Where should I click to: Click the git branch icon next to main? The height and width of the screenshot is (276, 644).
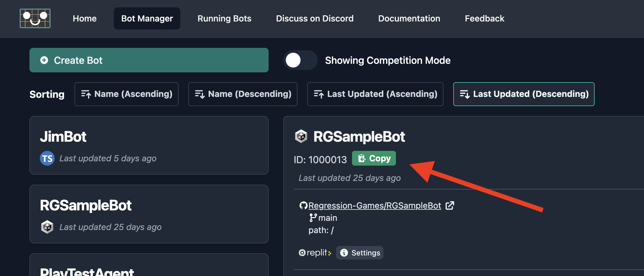pyautogui.click(x=313, y=218)
